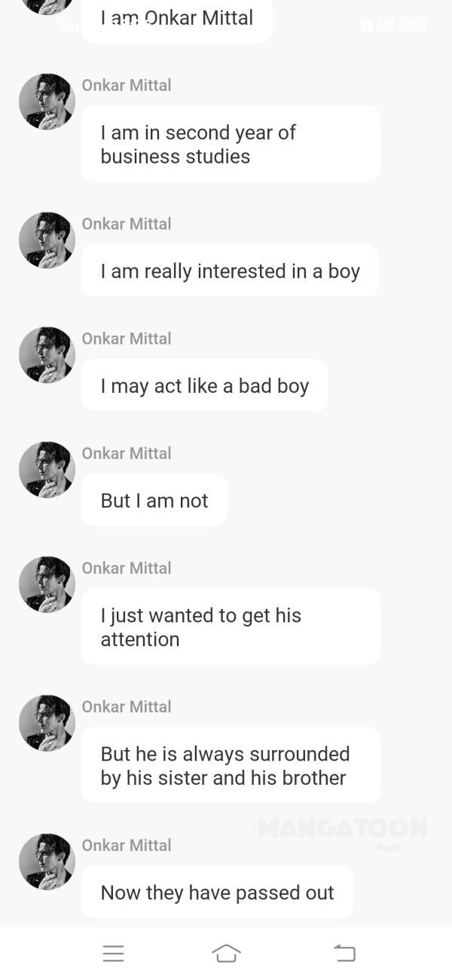Tap the recent apps icon in navigation bar
The height and width of the screenshot is (980, 452).
[x=114, y=953]
